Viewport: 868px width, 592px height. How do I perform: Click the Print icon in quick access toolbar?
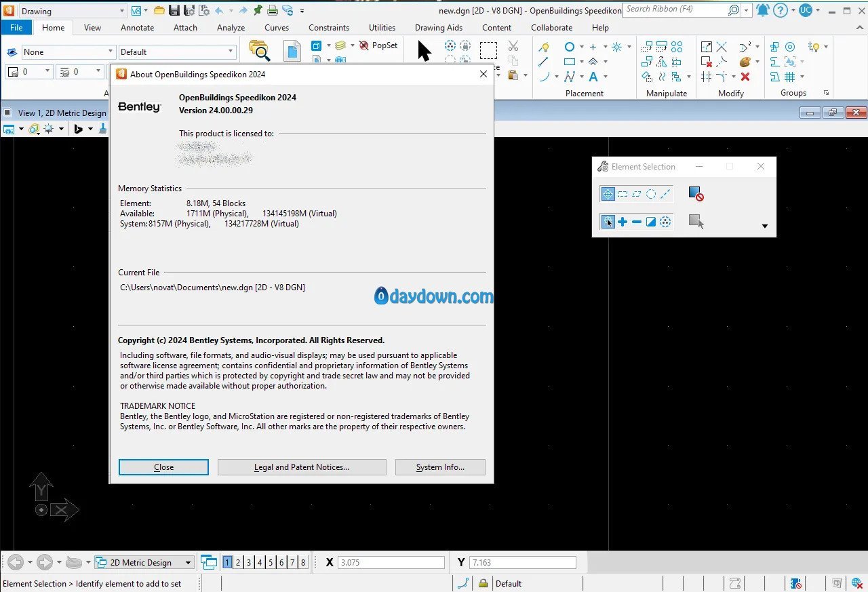pos(273,10)
